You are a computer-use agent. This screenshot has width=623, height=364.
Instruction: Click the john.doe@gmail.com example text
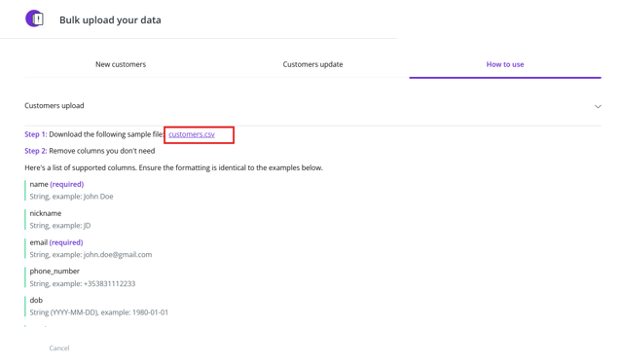click(118, 255)
